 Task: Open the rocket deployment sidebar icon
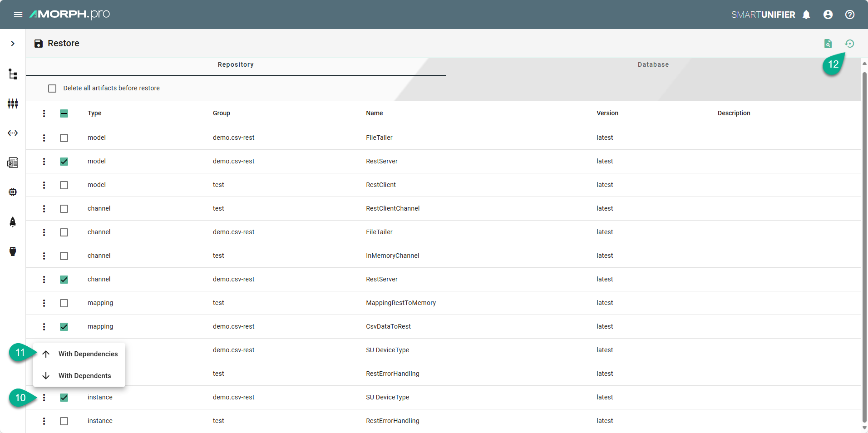click(13, 221)
